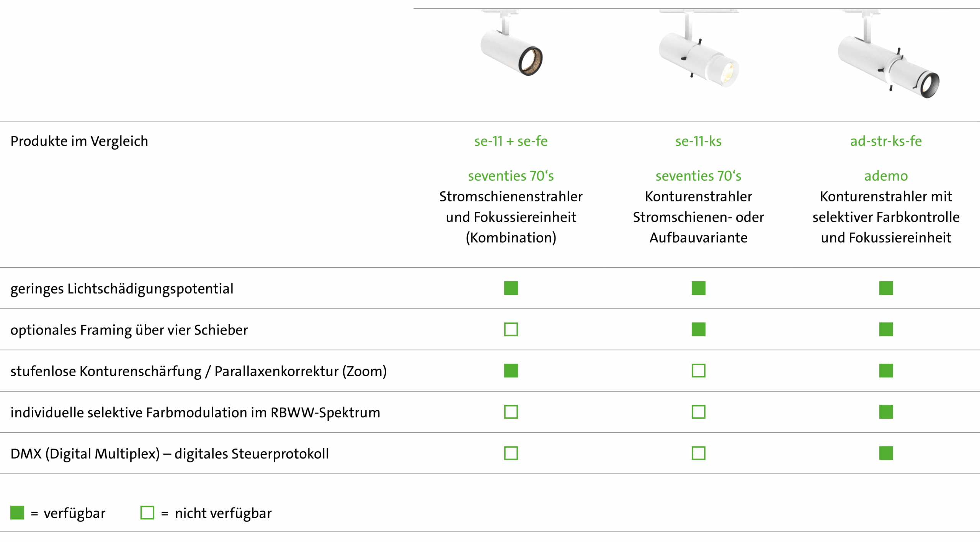Click the 'Produkte im Vergleich' heading
This screenshot has height=542, width=980.
coord(79,141)
